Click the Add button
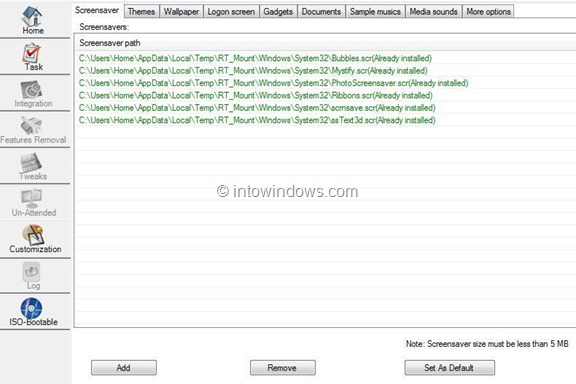The height and width of the screenshot is (384, 576). click(124, 367)
